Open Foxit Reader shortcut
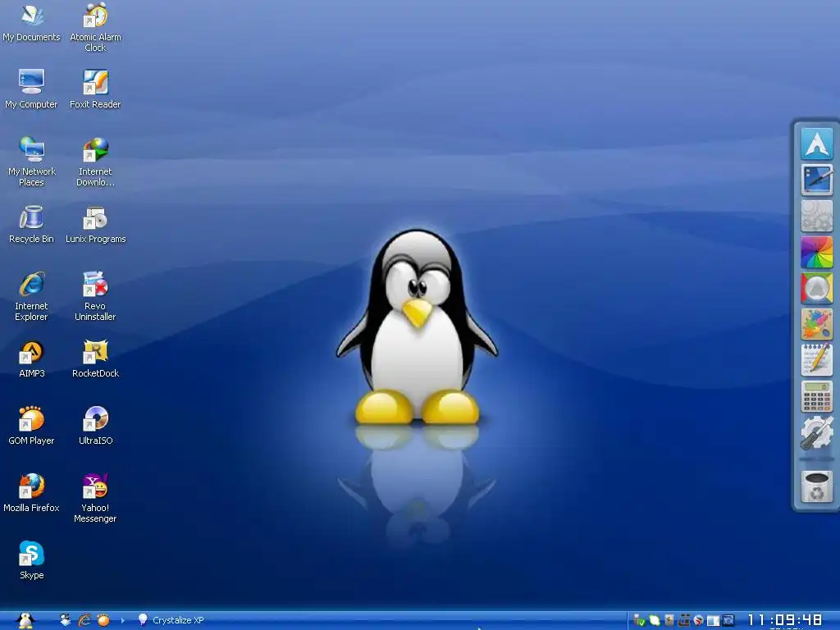Screen dimensions: 840x630 click(95, 89)
